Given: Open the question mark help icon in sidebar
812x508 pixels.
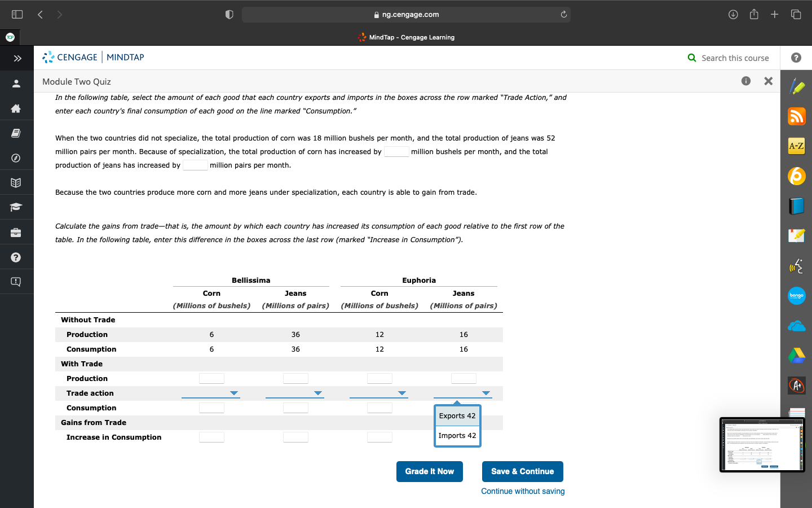Looking at the screenshot, I should [x=16, y=257].
